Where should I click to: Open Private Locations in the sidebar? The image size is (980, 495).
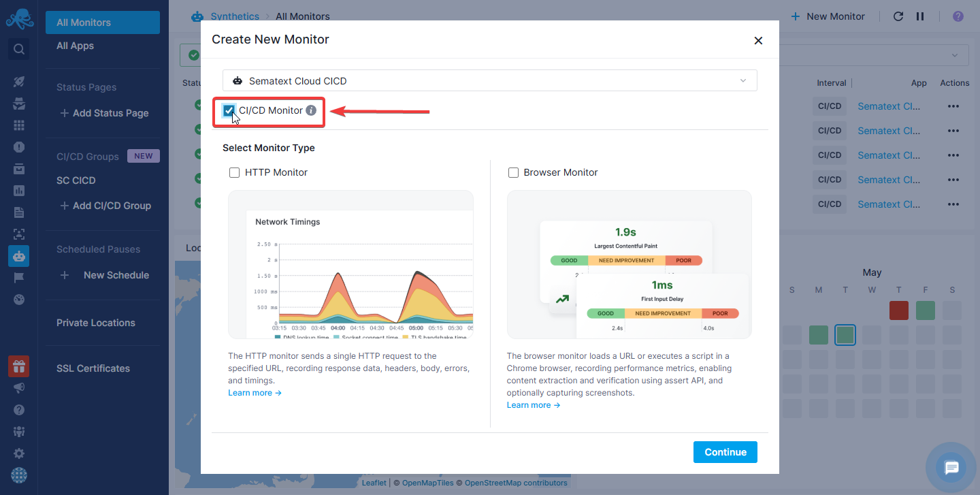[x=96, y=323]
